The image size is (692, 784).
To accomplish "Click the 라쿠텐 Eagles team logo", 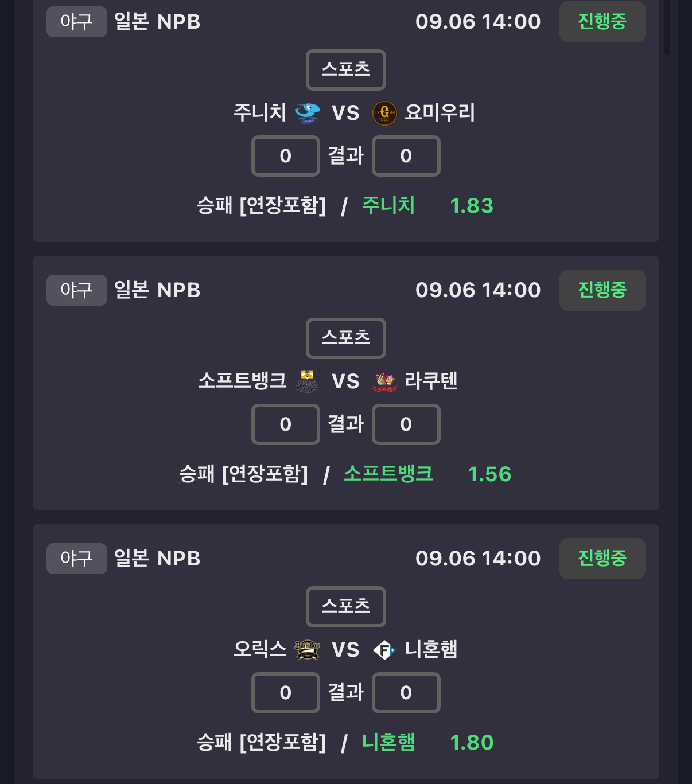I will tap(384, 381).
